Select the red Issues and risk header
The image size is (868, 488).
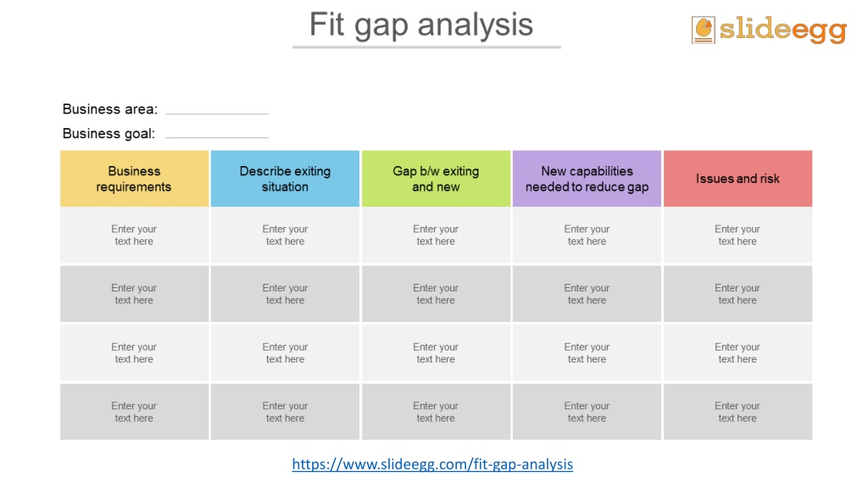[738, 179]
